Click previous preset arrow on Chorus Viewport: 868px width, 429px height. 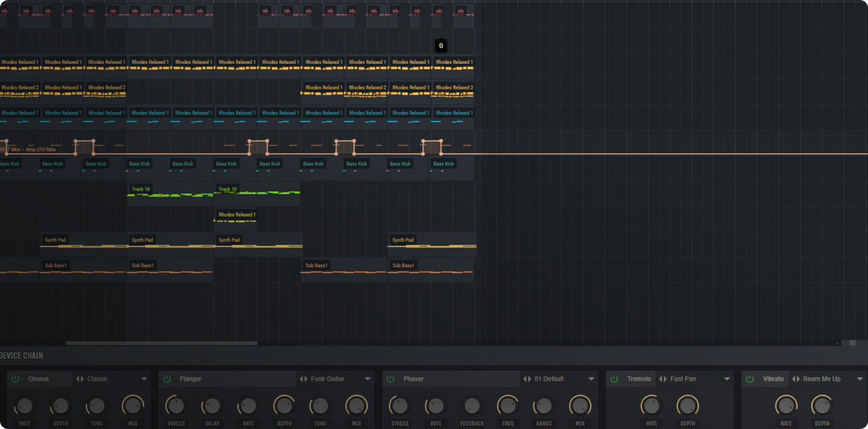tap(77, 379)
